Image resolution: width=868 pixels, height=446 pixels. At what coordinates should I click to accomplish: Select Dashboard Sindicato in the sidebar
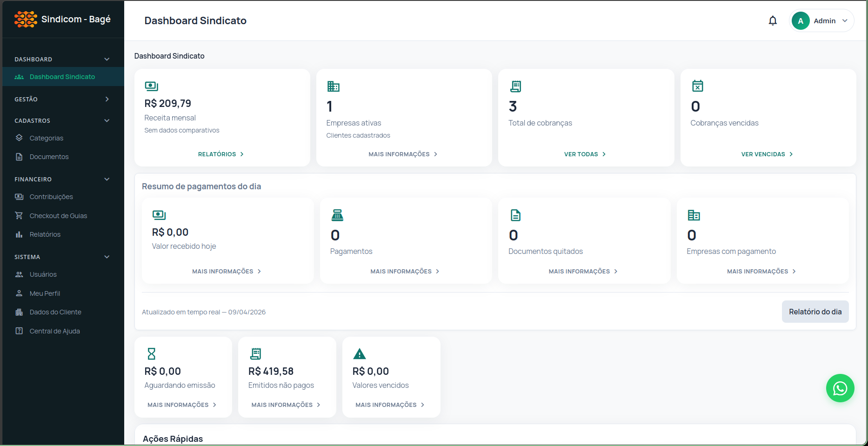(62, 77)
